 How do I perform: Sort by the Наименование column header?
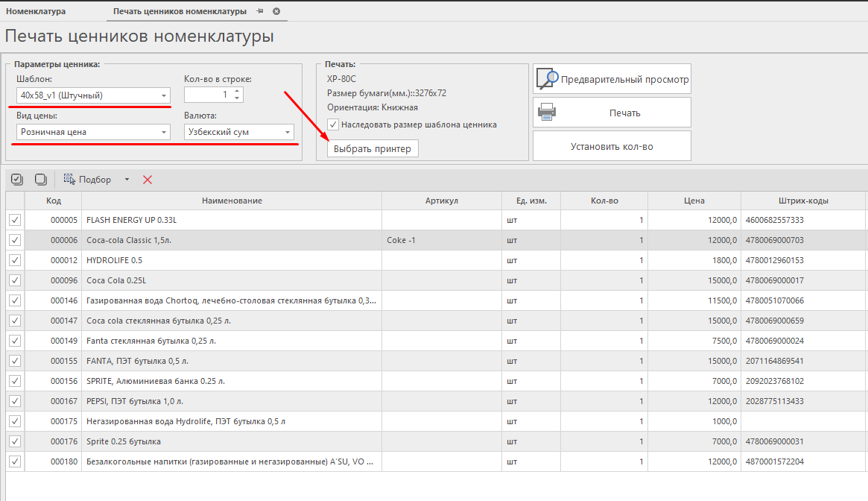pos(232,201)
